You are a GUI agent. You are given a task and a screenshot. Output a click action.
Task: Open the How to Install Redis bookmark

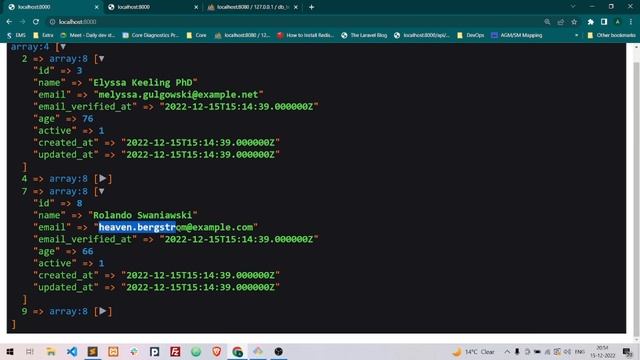point(305,36)
